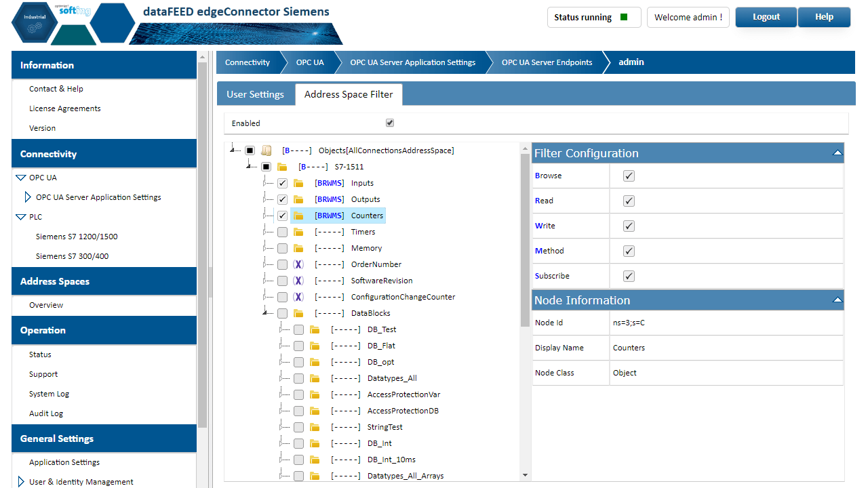Click the variable icon beside SoftwareRevision
The height and width of the screenshot is (488, 868).
tap(298, 281)
